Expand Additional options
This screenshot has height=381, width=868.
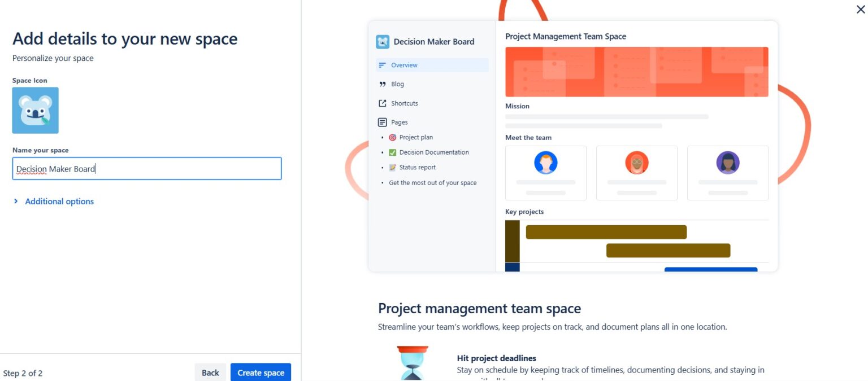click(x=54, y=202)
